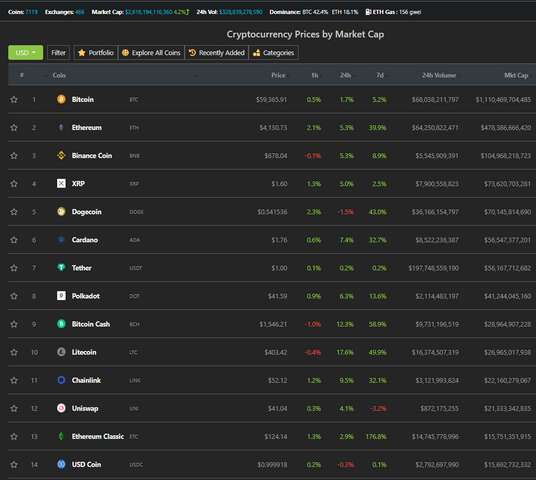Image resolution: width=536 pixels, height=480 pixels.
Task: Click the Bitcoin coin logo icon
Action: pyautogui.click(x=61, y=99)
